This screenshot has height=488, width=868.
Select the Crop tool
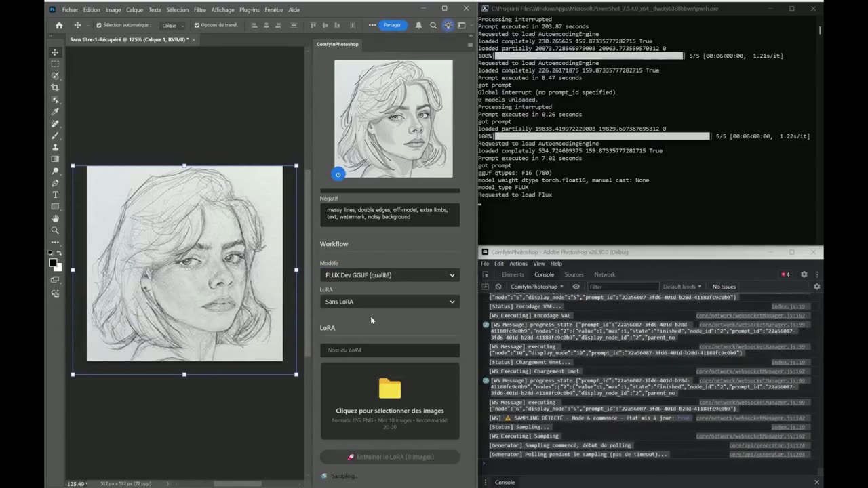(x=55, y=87)
